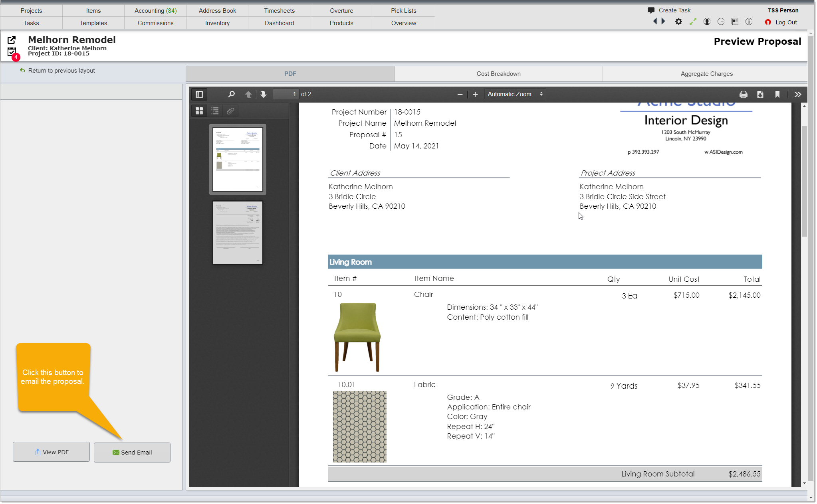Open the Commissions menu
The width and height of the screenshot is (817, 504).
pyautogui.click(x=155, y=23)
